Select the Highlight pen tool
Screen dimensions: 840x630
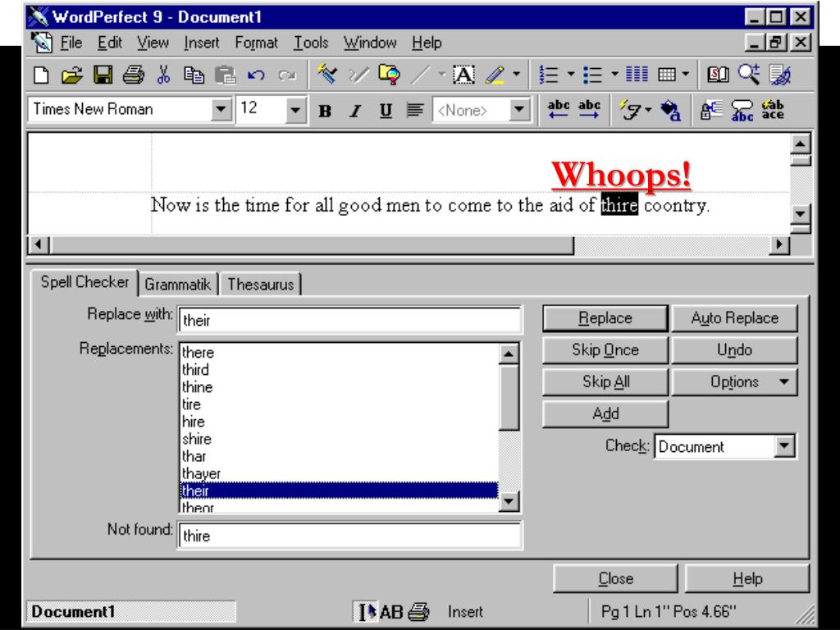495,75
